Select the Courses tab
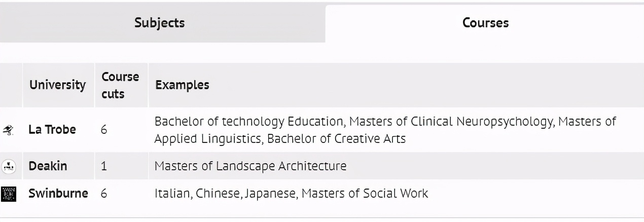This screenshot has width=644, height=222. tap(485, 23)
